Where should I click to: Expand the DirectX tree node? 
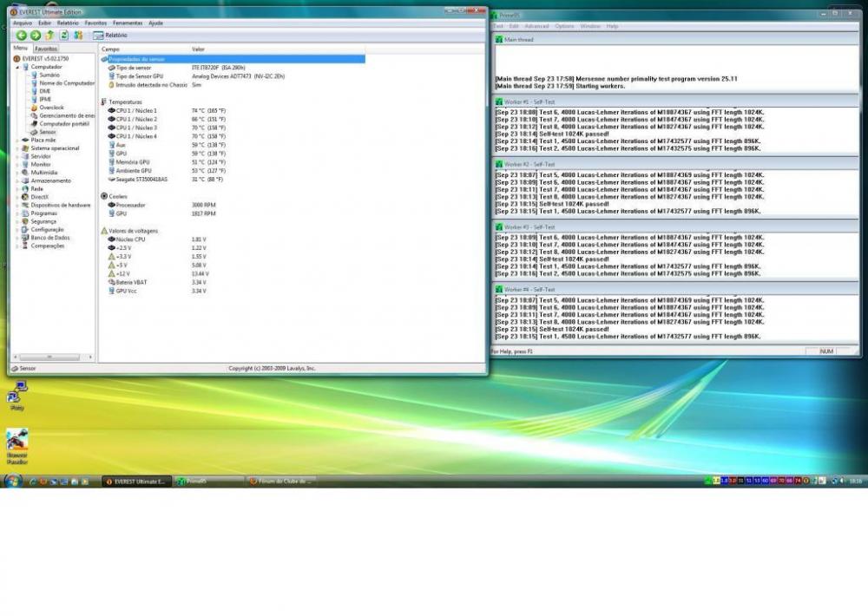[x=17, y=197]
